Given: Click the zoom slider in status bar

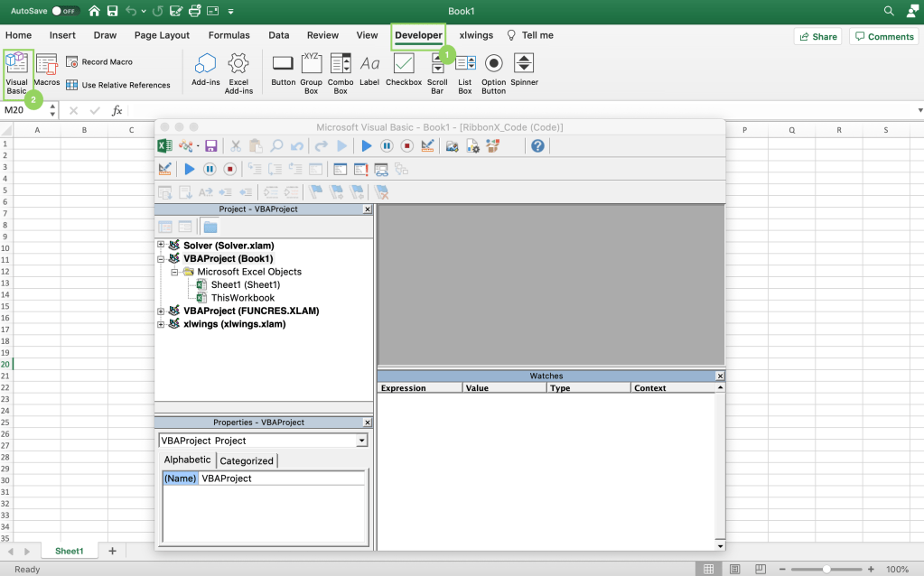Looking at the screenshot, I should [x=826, y=569].
